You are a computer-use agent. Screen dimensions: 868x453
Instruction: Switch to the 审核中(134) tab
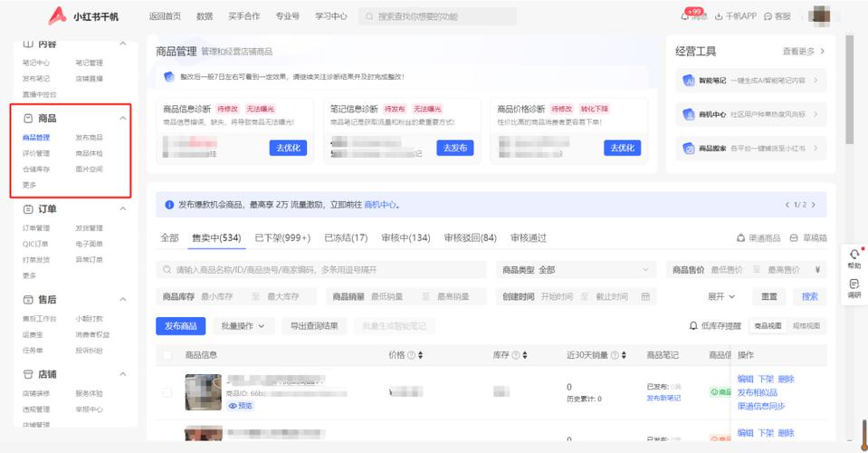(405, 238)
